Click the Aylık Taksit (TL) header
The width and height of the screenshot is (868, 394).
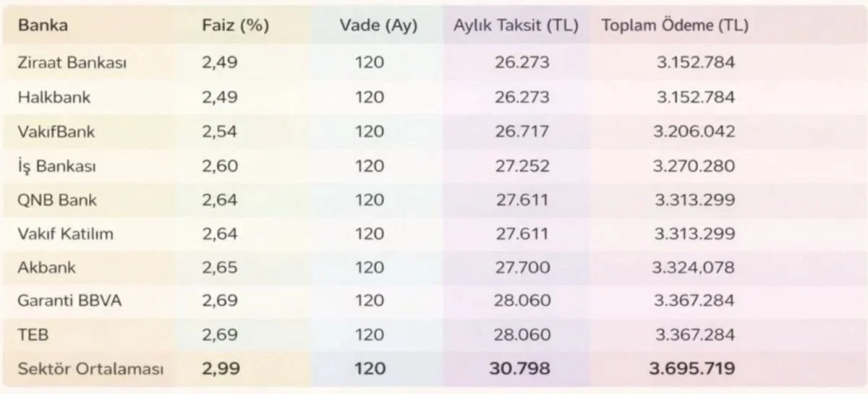516,26
